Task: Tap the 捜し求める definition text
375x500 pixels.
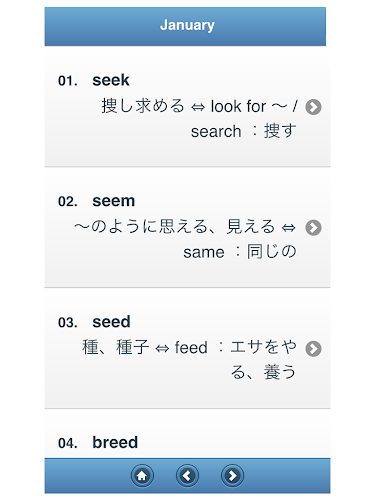Action: pyautogui.click(x=143, y=106)
